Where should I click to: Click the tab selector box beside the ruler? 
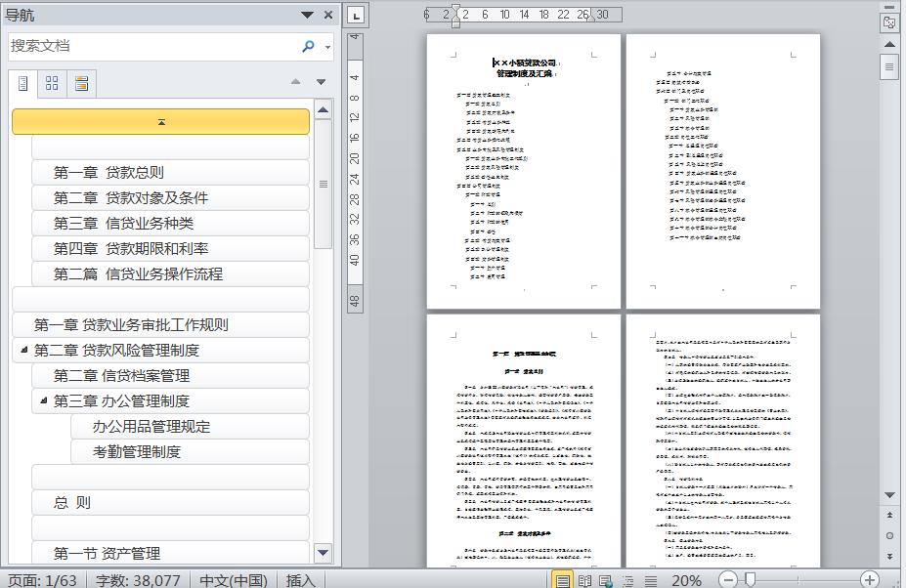[x=356, y=16]
